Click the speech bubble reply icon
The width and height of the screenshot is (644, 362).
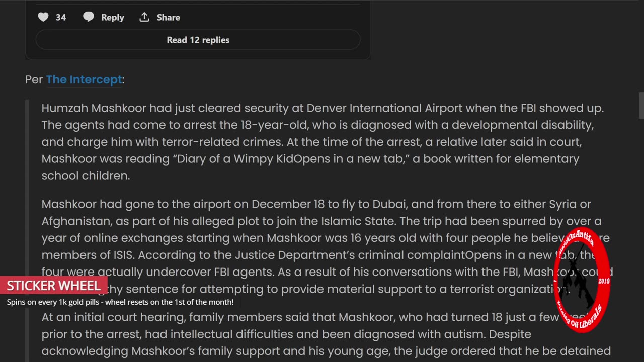(89, 17)
